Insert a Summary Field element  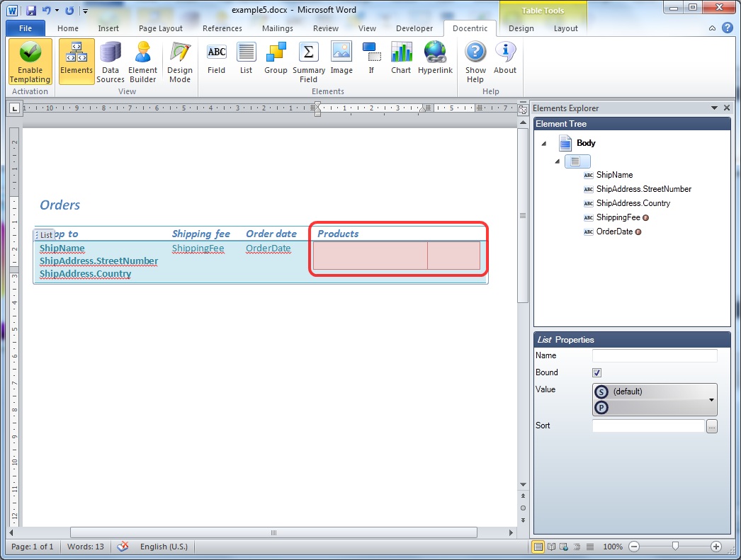coord(308,62)
